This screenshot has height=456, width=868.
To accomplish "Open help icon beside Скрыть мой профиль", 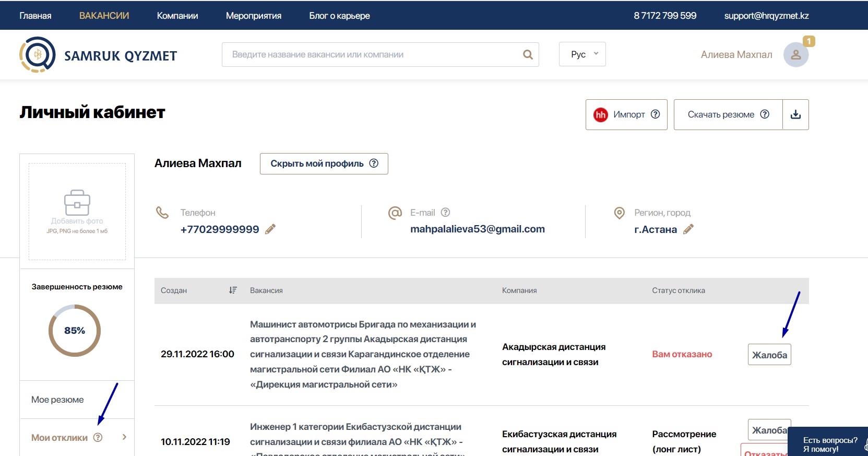I will coord(374,163).
